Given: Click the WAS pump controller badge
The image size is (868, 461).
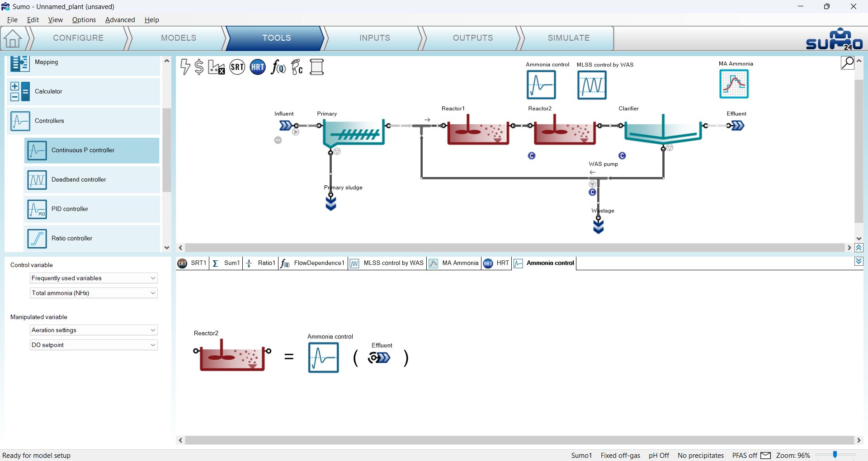Looking at the screenshot, I should tap(592, 192).
